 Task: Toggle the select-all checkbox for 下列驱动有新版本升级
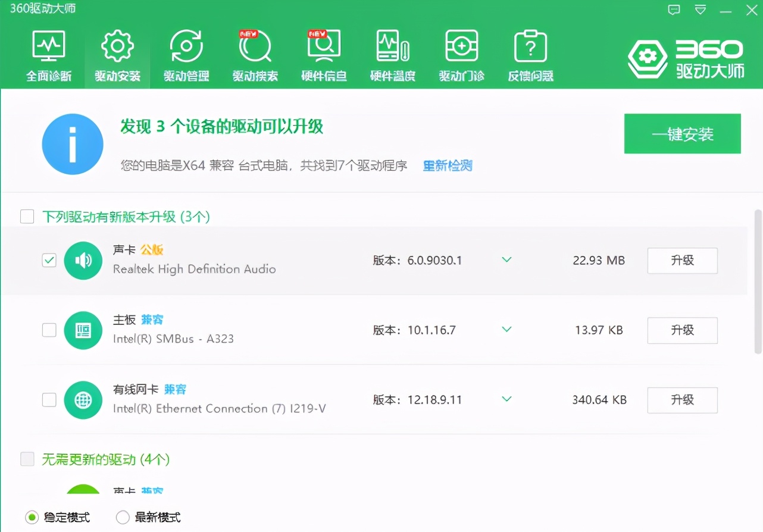(x=27, y=217)
